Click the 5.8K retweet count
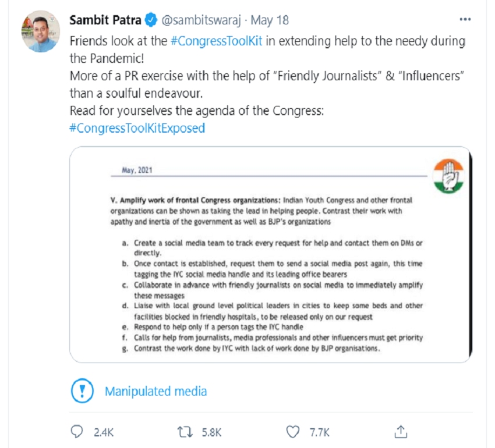 click(x=211, y=432)
